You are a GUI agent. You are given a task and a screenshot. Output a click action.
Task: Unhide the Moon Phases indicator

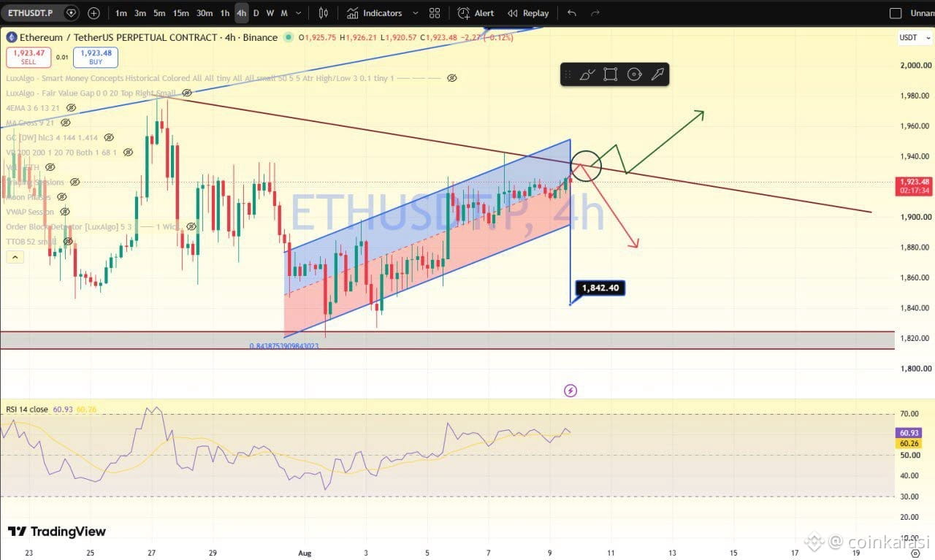[x=62, y=197]
